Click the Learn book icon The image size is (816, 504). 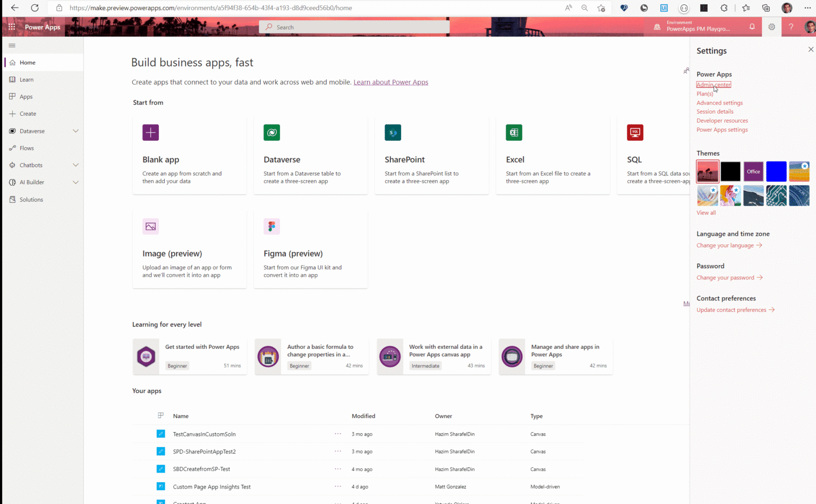click(12, 79)
